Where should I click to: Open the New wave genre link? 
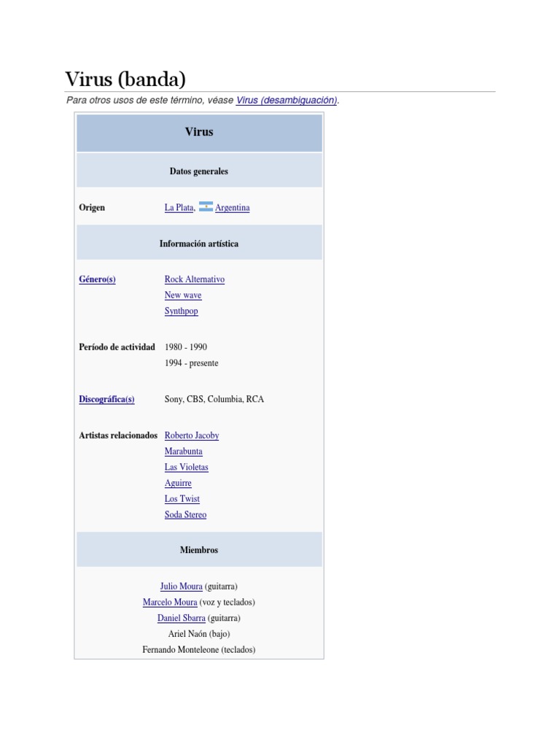183,295
